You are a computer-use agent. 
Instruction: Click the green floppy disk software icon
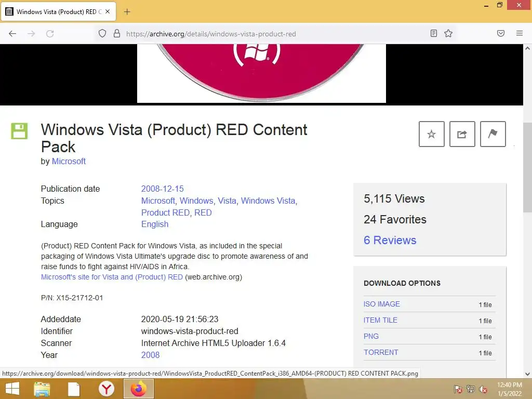[19, 131]
